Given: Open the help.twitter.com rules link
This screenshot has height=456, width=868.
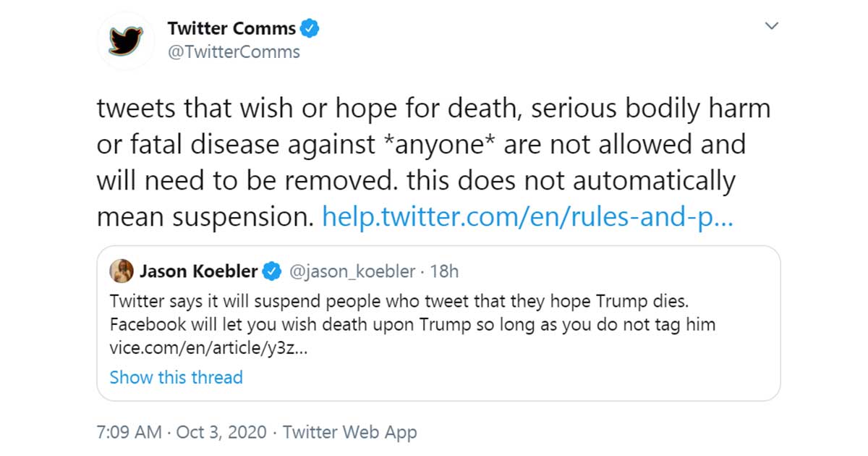Looking at the screenshot, I should pos(527,216).
